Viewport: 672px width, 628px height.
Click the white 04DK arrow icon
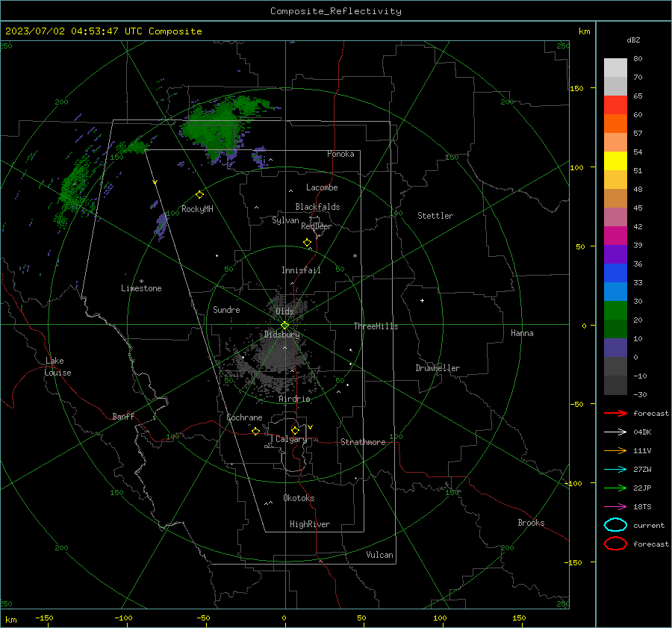click(615, 432)
